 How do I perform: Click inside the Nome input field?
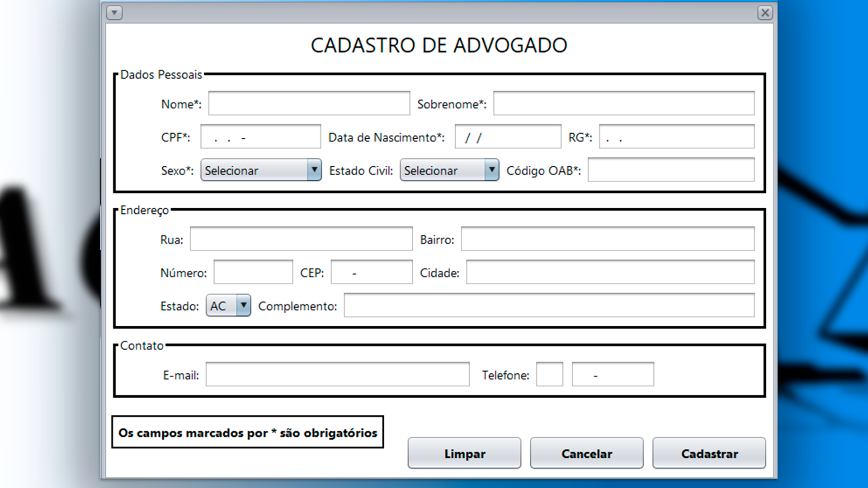[x=309, y=103]
